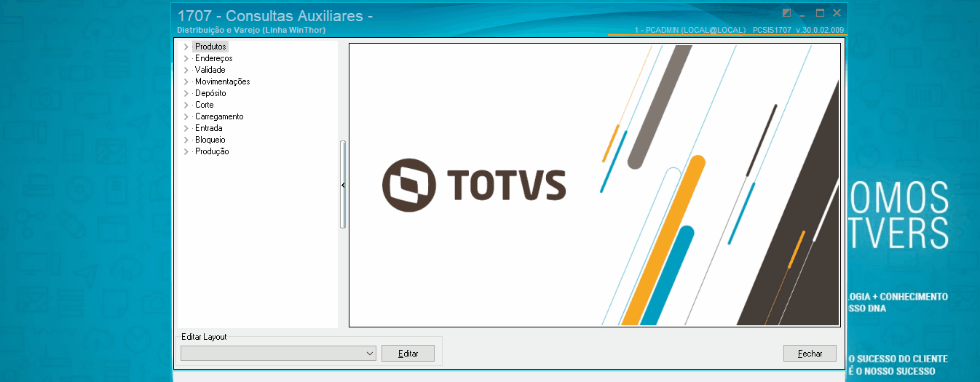This screenshot has width=980, height=382.
Task: Expand the Corte tree node
Action: (x=186, y=105)
